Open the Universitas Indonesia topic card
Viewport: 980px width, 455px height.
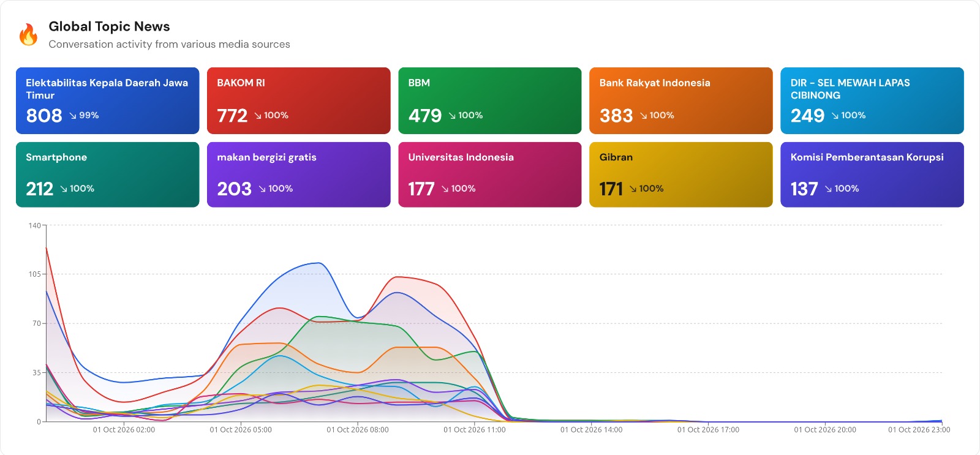[x=490, y=175]
